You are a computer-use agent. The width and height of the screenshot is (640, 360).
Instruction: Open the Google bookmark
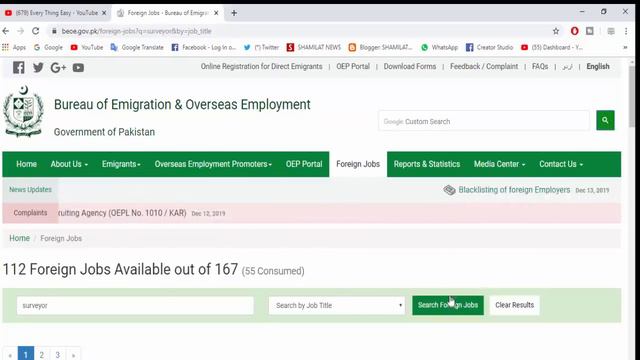point(48,47)
